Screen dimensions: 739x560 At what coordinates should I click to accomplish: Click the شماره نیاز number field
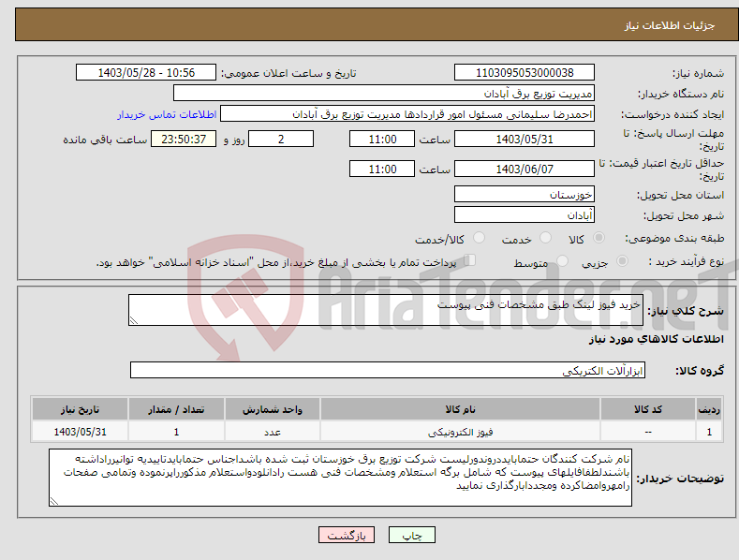(525, 73)
